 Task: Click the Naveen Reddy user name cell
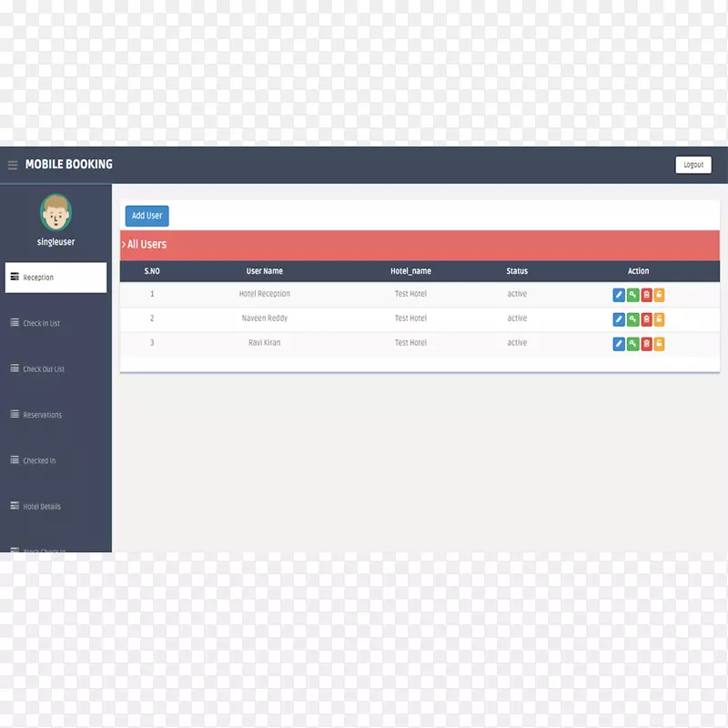[264, 318]
